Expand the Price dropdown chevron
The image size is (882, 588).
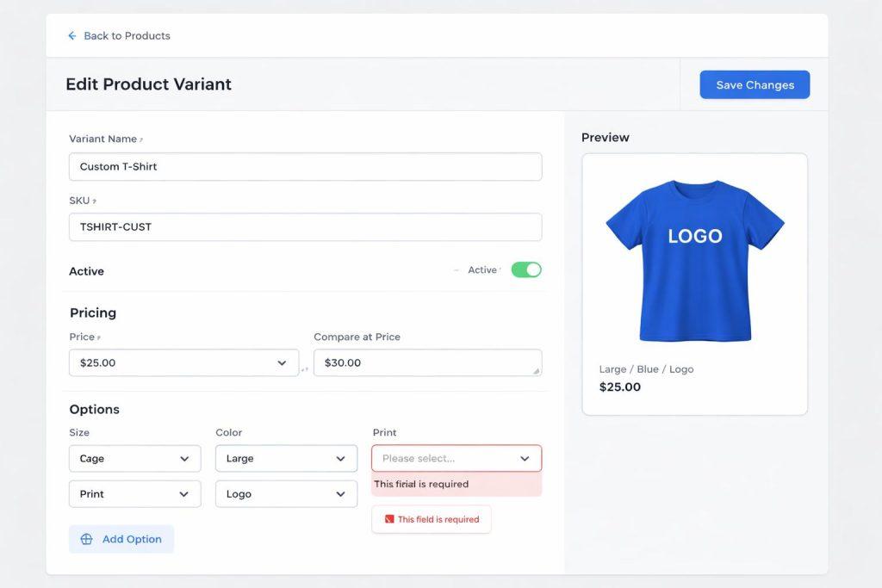click(282, 363)
